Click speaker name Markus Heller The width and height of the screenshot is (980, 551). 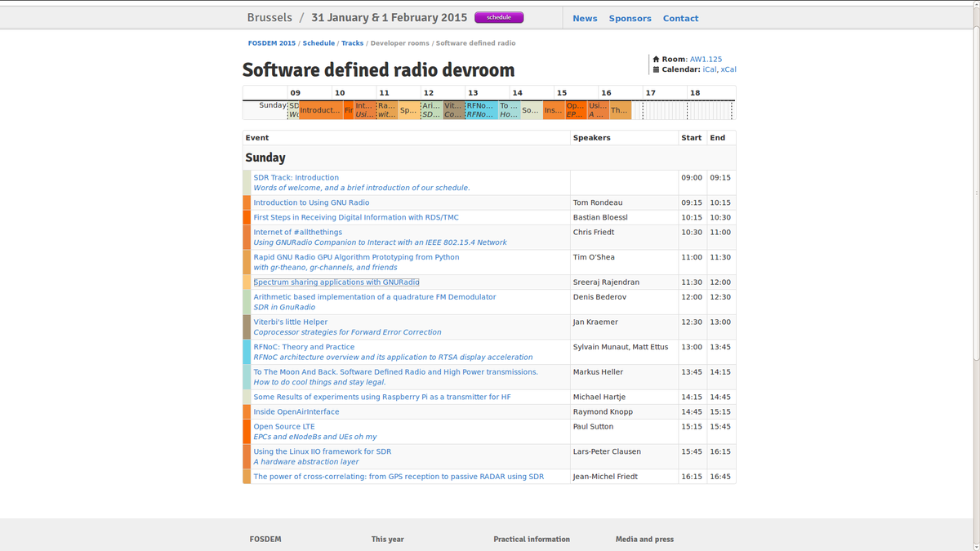coord(597,371)
